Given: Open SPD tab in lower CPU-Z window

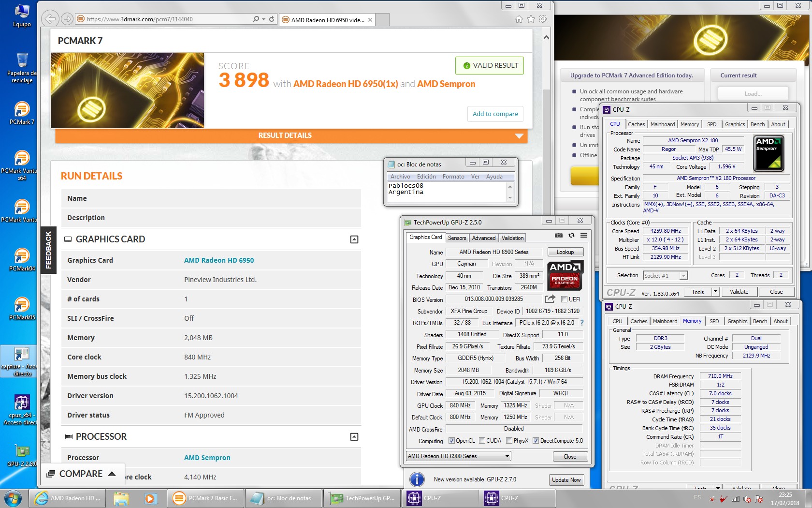Looking at the screenshot, I should point(714,321).
